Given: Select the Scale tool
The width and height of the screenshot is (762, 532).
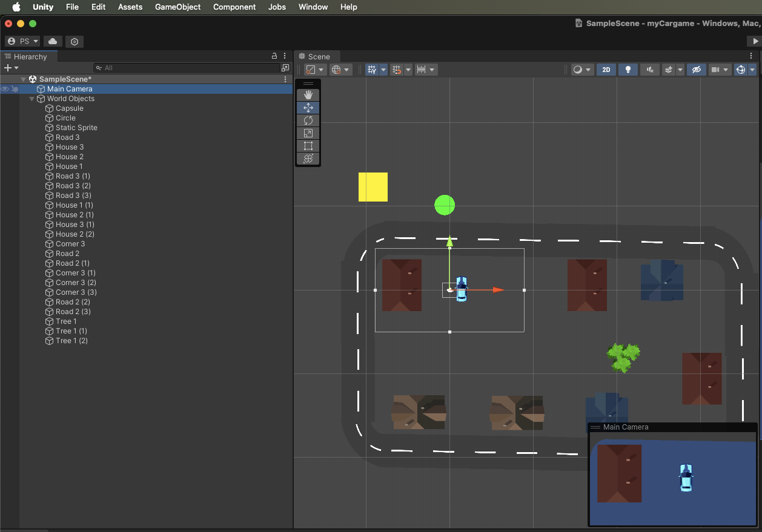Looking at the screenshot, I should click(308, 133).
